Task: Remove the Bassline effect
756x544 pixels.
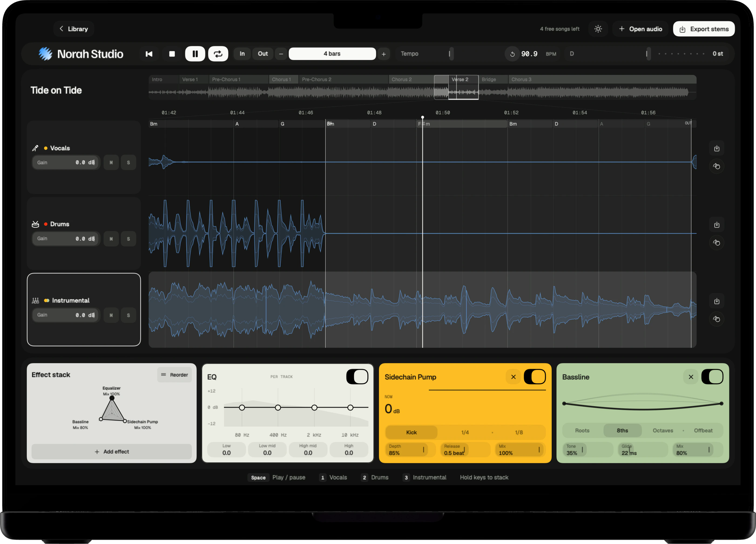Action: click(691, 377)
